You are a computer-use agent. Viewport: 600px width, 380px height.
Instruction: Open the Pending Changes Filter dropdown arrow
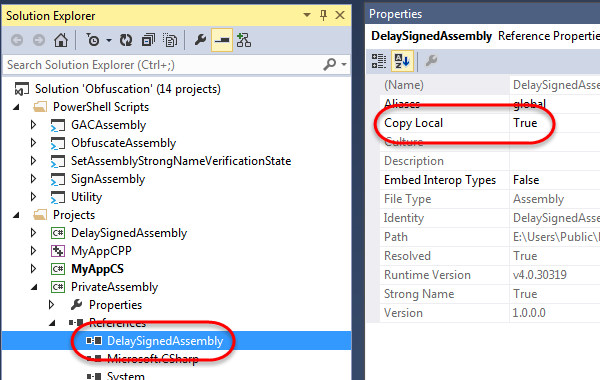coord(109,40)
